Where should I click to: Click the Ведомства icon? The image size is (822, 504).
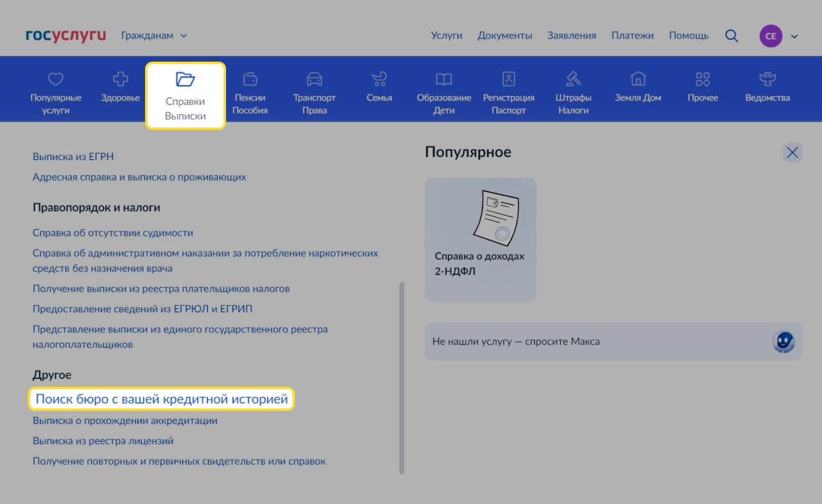coord(767,77)
